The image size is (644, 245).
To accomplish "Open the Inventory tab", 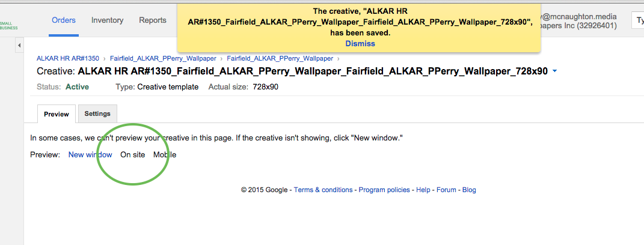I will 107,20.
